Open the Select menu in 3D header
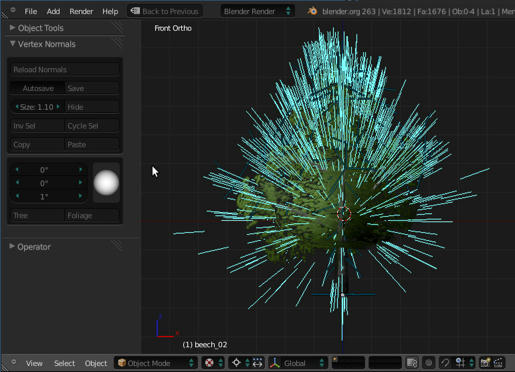Viewport: 515px width, 372px height. pyautogui.click(x=64, y=363)
